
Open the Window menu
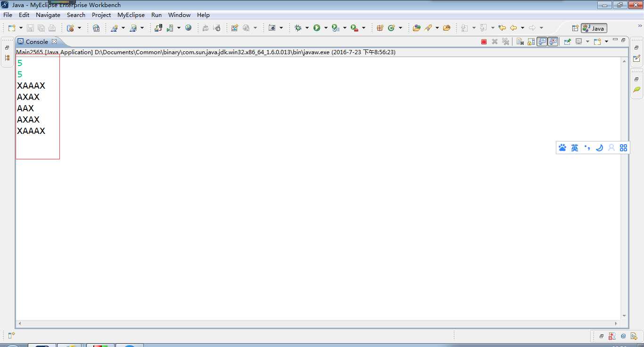pos(179,15)
